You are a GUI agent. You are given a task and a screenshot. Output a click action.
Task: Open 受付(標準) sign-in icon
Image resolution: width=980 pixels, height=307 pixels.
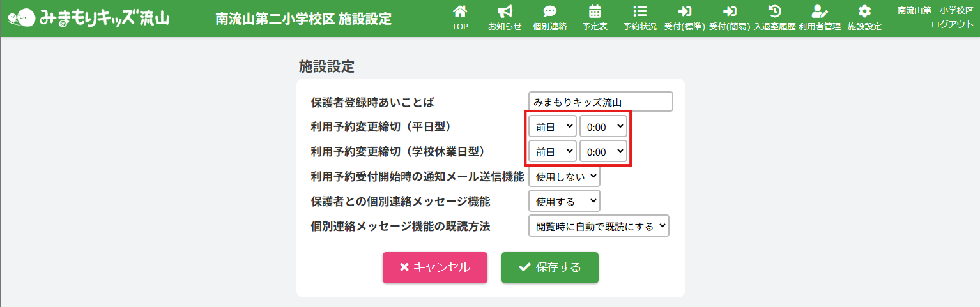coord(684,11)
